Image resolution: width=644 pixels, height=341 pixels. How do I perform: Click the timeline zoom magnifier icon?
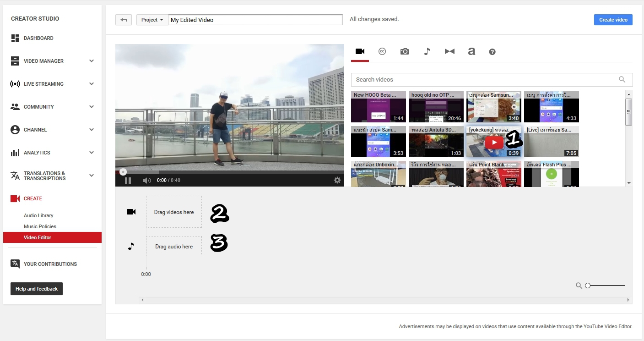[x=579, y=286]
